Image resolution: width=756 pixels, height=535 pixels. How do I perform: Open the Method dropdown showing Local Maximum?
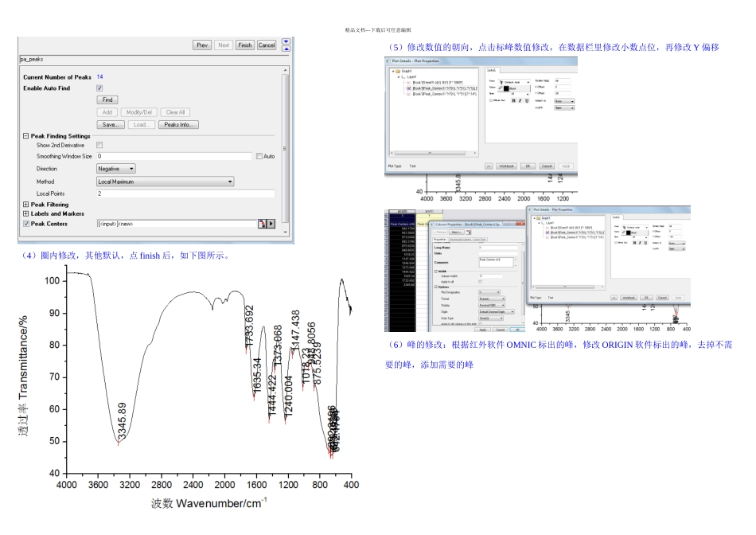pos(166,182)
